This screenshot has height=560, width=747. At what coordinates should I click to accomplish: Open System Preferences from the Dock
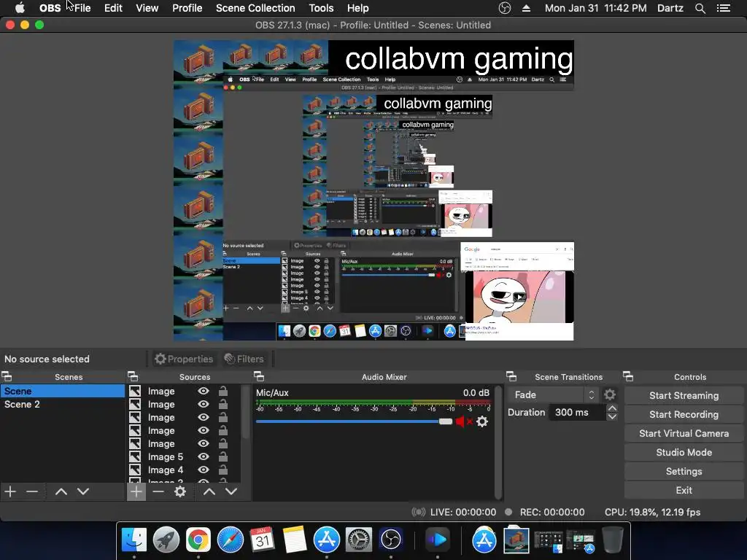[358, 540]
